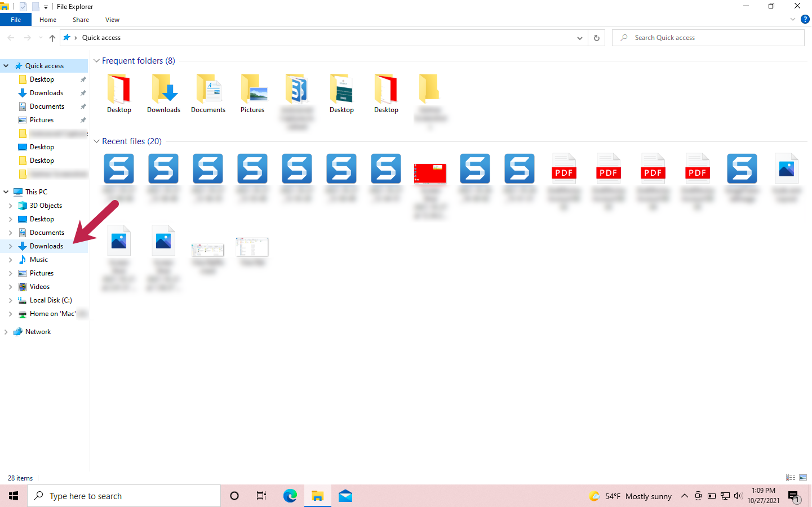The width and height of the screenshot is (812, 507).
Task: Open the address bar history dropdown
Action: coord(579,38)
